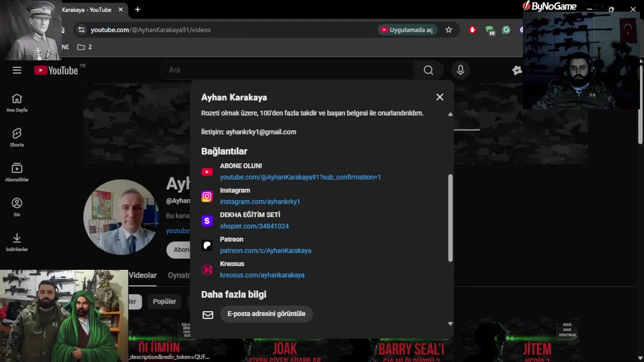644x362 pixels.
Task: Click the Grammarly extension icon
Action: point(506,30)
